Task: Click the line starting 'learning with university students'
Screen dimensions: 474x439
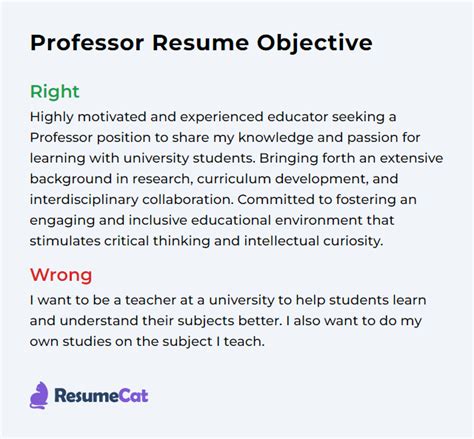Action: coord(236,159)
